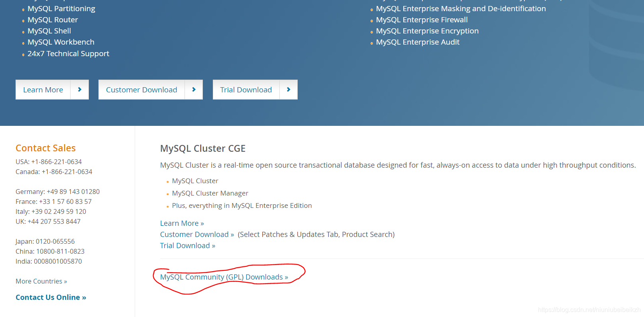
Task: Click the MySQL Cluster CGE heading
Action: 203,149
